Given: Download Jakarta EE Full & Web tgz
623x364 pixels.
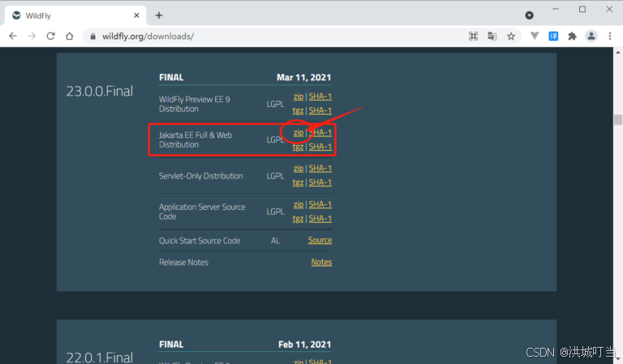Looking at the screenshot, I should [x=298, y=147].
